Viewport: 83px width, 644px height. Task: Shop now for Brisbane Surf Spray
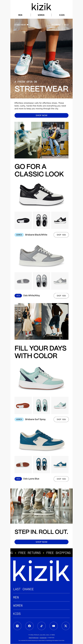(x=61, y=419)
